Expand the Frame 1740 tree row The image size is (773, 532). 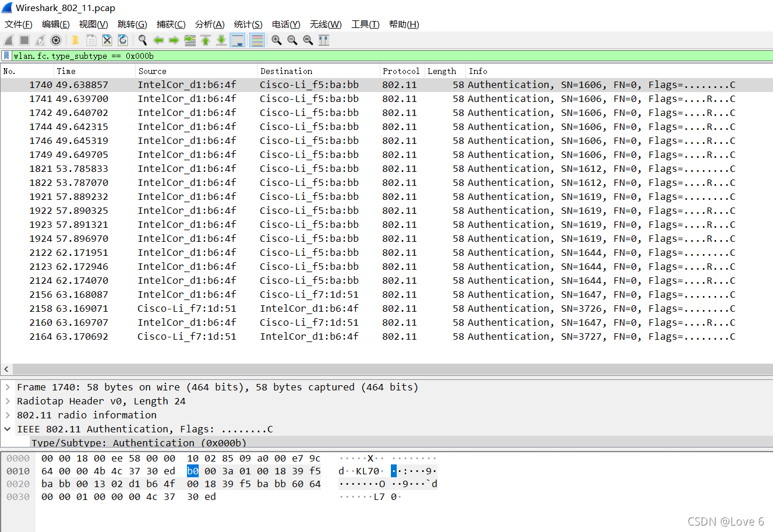tap(8, 387)
